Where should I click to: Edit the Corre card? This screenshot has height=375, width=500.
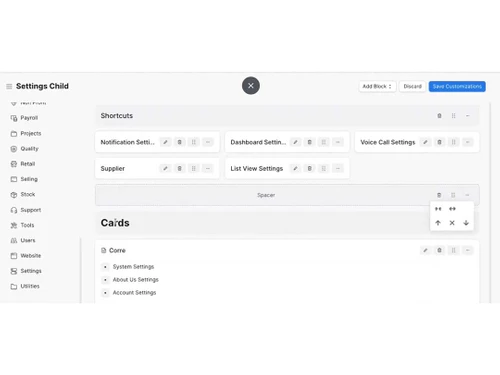pyautogui.click(x=425, y=250)
